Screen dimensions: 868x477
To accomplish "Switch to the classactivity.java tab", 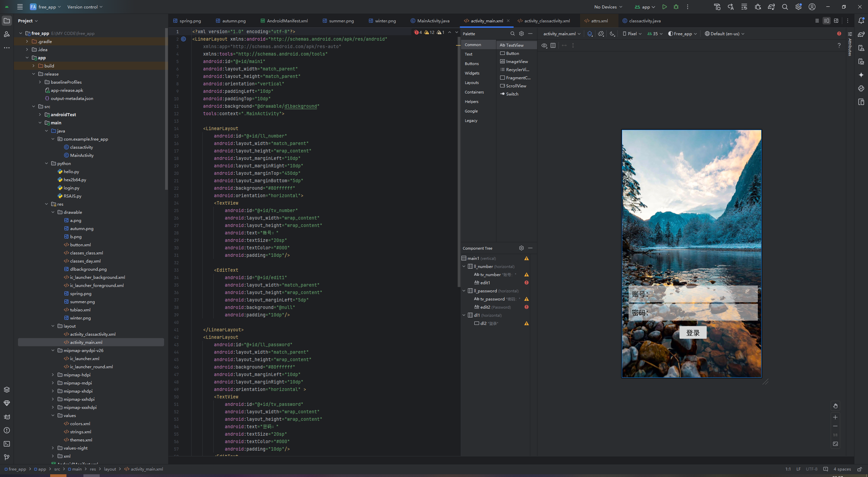I will pyautogui.click(x=642, y=21).
